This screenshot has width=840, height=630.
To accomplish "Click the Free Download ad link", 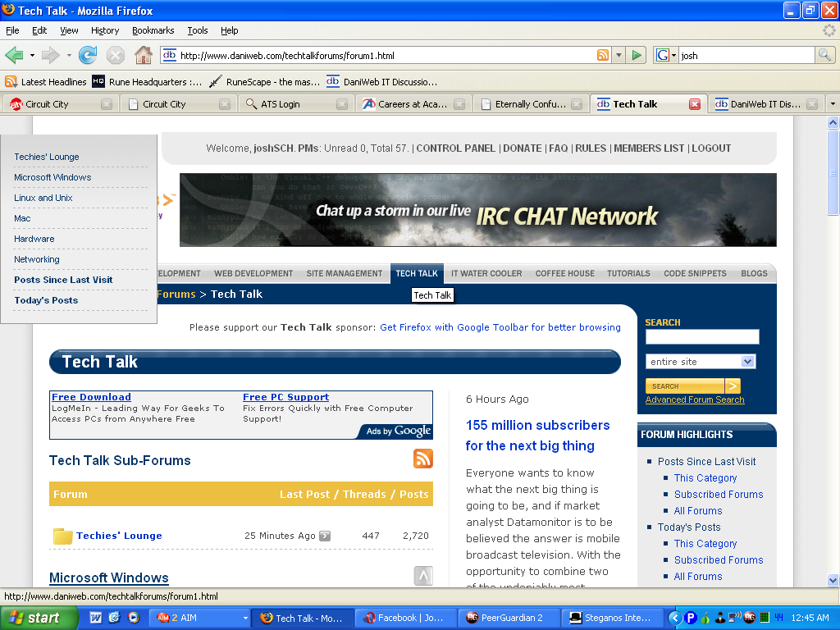I will pyautogui.click(x=91, y=397).
